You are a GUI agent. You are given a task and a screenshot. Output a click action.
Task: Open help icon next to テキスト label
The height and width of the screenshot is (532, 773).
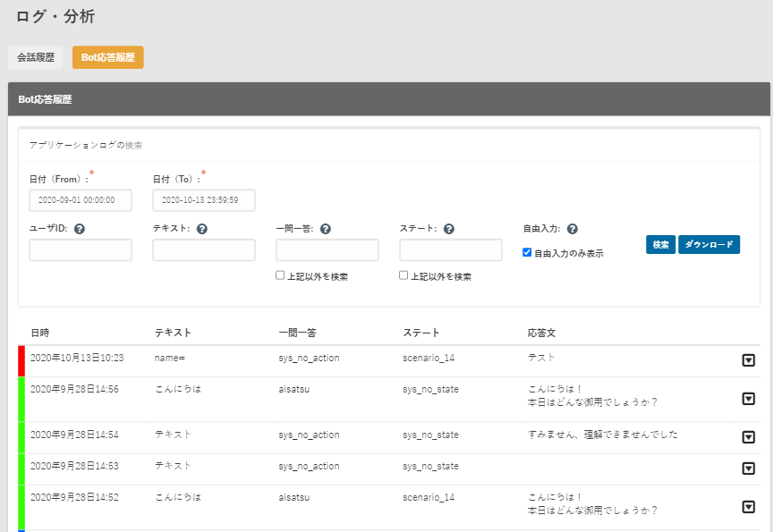pos(202,229)
